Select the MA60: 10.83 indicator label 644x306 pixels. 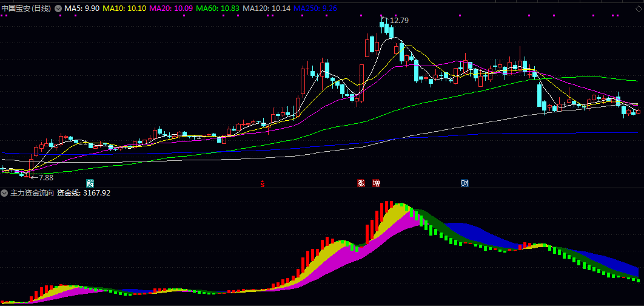[x=218, y=8]
